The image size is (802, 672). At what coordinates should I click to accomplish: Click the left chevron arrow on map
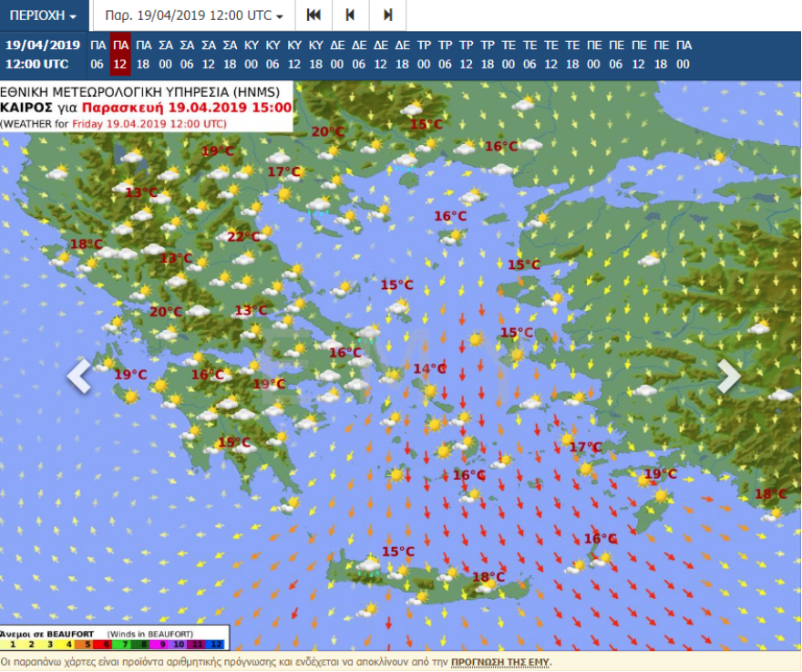(x=79, y=376)
